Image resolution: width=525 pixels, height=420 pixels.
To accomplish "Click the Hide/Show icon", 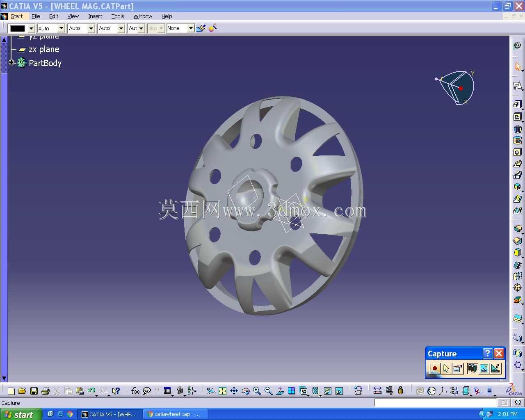I will 328,391.
